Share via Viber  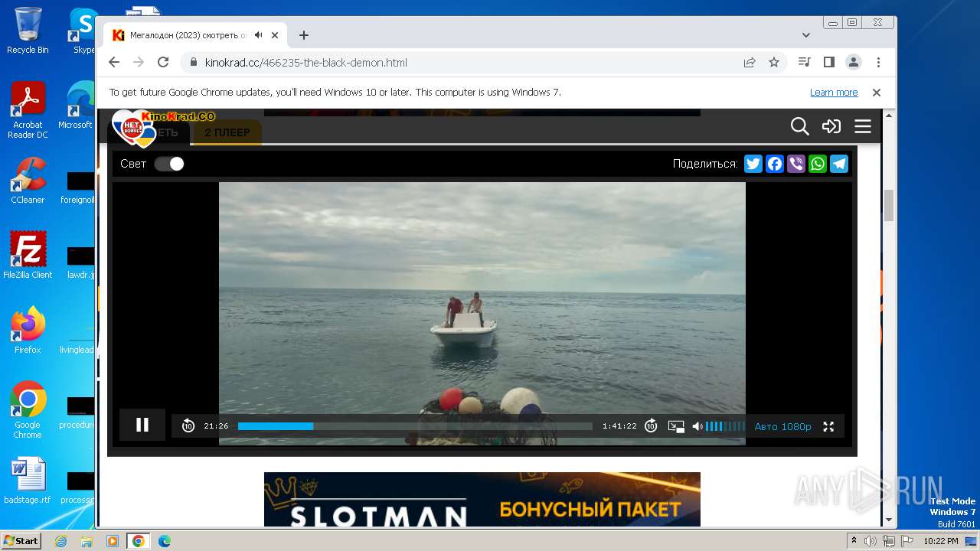(x=796, y=164)
